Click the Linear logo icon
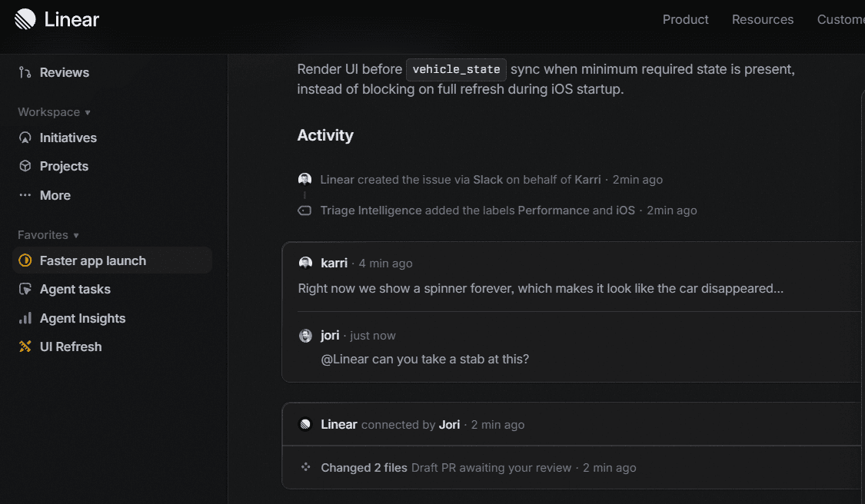This screenshot has height=504, width=865. (x=25, y=19)
